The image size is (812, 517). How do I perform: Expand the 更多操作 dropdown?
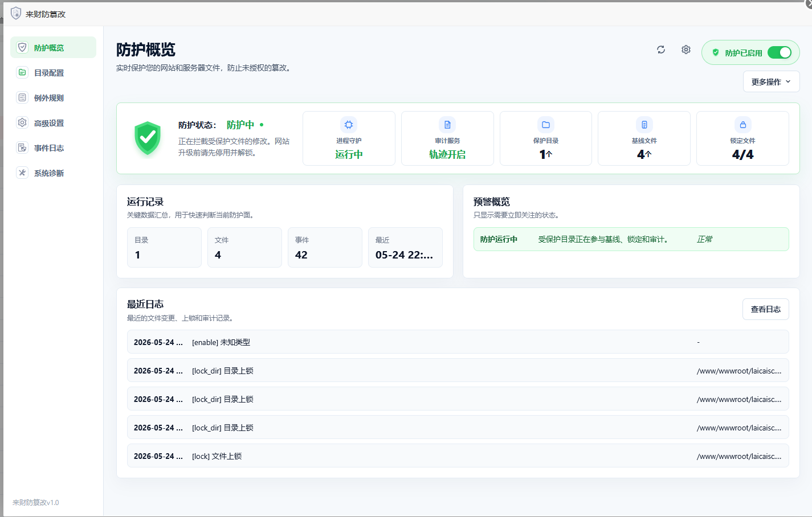tap(772, 81)
